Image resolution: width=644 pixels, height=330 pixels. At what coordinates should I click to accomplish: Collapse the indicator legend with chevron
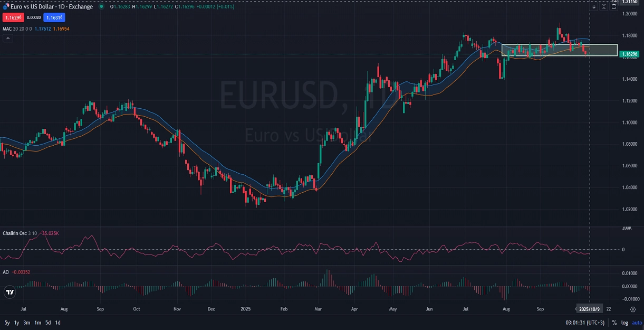[x=8, y=38]
